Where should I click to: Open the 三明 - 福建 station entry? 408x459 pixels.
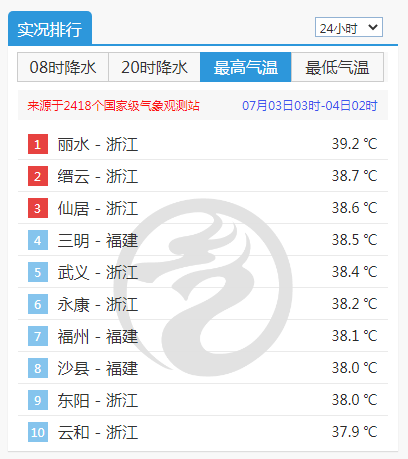[98, 240]
